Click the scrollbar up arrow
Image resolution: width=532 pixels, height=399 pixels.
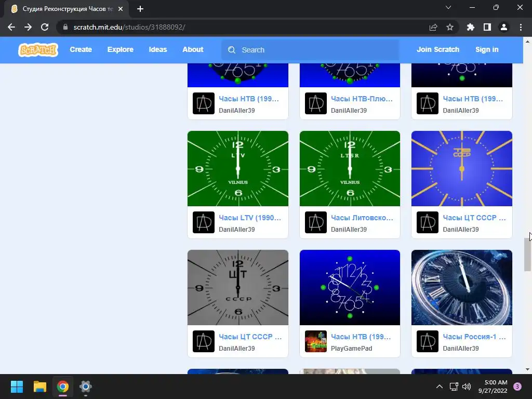tap(527, 42)
